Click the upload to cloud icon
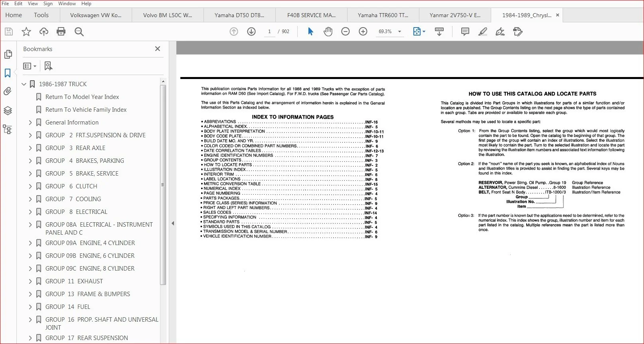644x344 pixels. (x=44, y=32)
